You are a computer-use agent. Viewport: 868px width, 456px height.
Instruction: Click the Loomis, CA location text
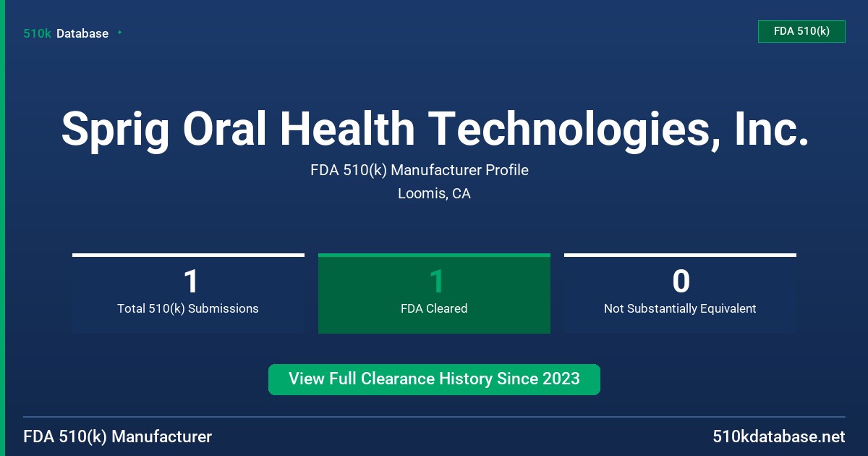click(x=434, y=194)
